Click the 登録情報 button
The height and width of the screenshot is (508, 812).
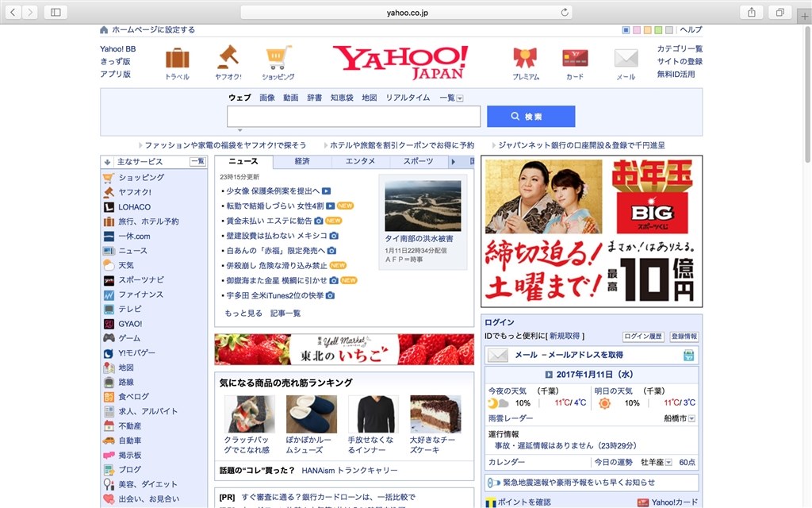coord(684,337)
